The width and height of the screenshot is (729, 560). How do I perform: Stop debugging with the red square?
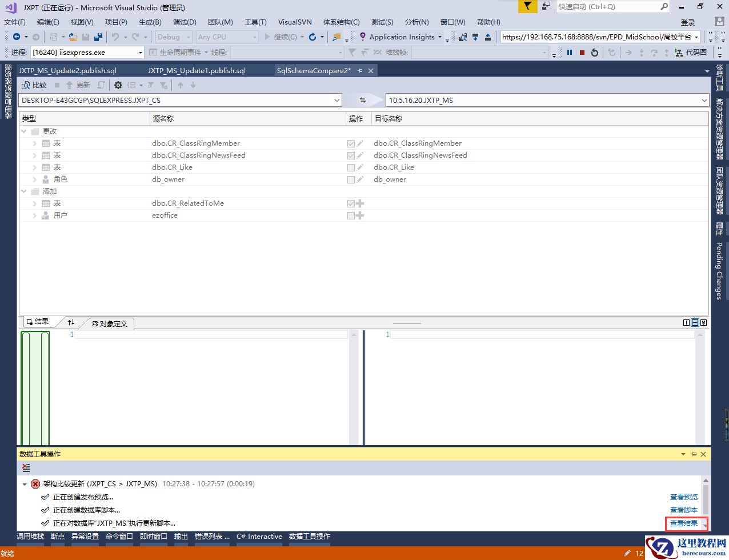click(582, 52)
